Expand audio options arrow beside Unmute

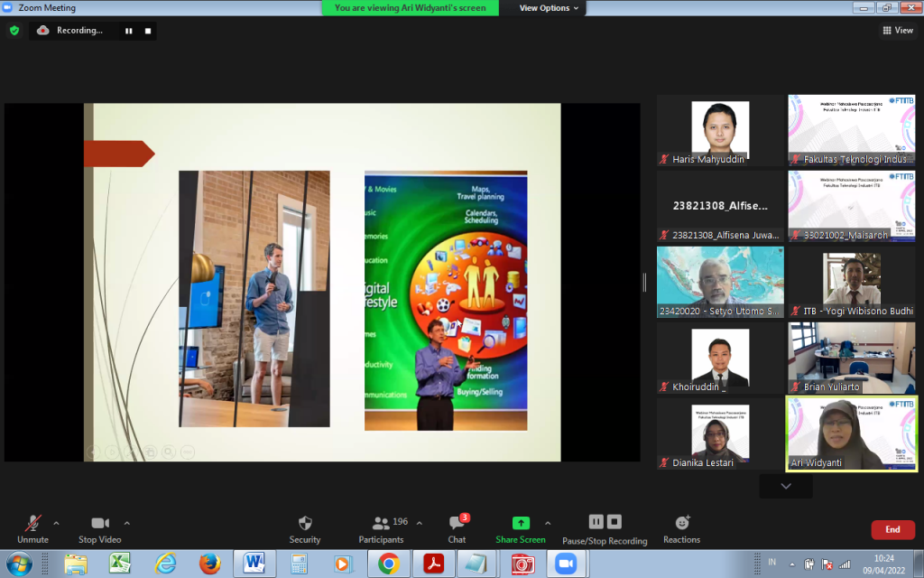pos(56,523)
